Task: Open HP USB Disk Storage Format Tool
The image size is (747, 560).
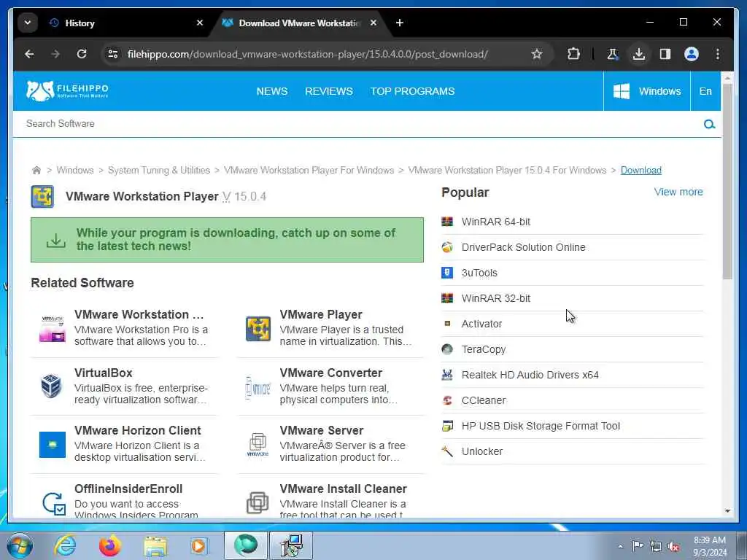Action: tap(541, 426)
